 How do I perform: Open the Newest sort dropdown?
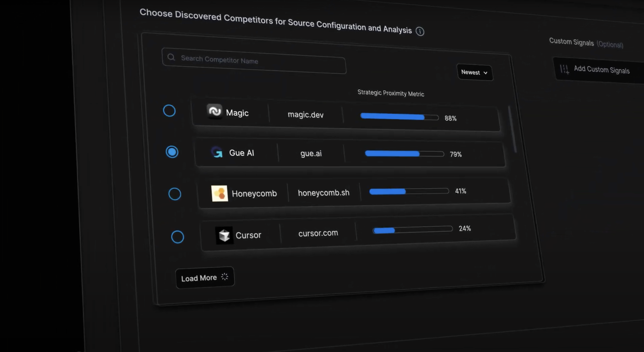pyautogui.click(x=474, y=72)
